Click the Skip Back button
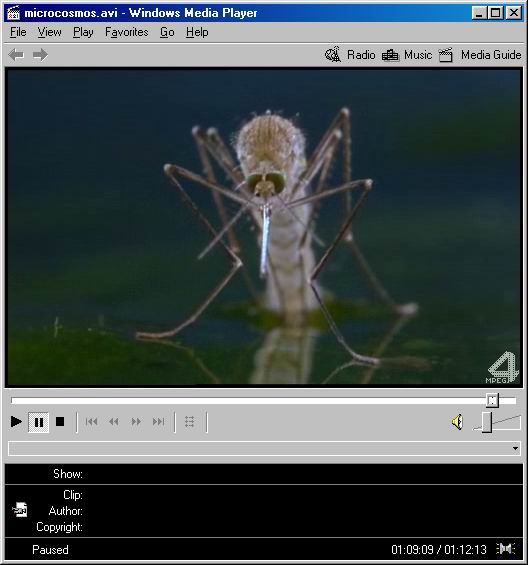The height and width of the screenshot is (565, 528). coord(91,421)
